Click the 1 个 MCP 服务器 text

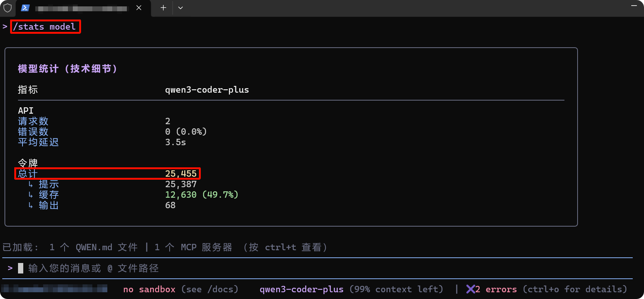tap(193, 247)
